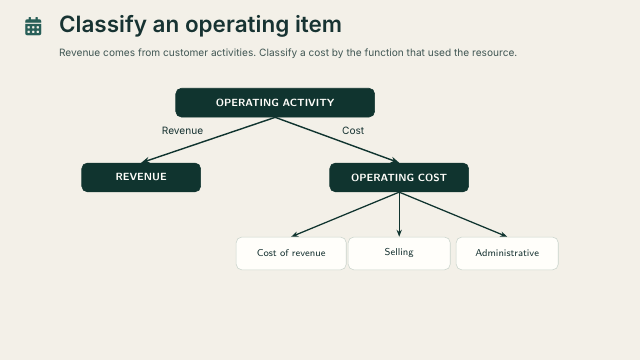
Task: Choose the Cost of revenue box
Action: pyautogui.click(x=291, y=253)
